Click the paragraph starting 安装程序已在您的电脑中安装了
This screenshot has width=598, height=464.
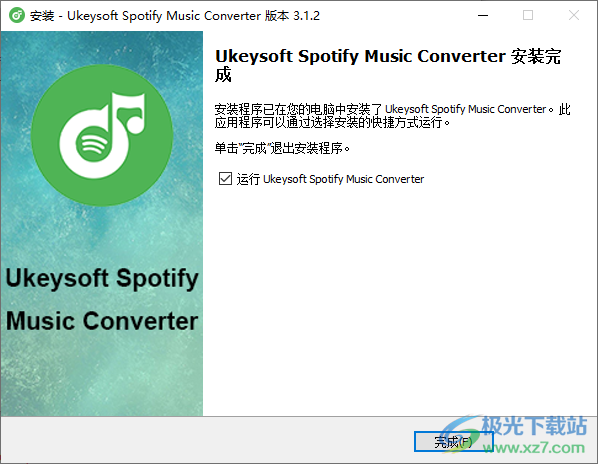coord(392,116)
